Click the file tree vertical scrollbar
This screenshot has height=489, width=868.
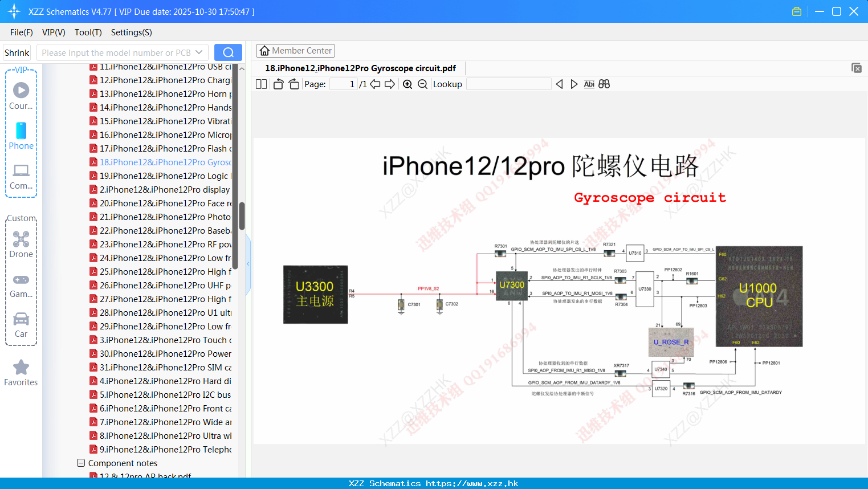[242, 215]
